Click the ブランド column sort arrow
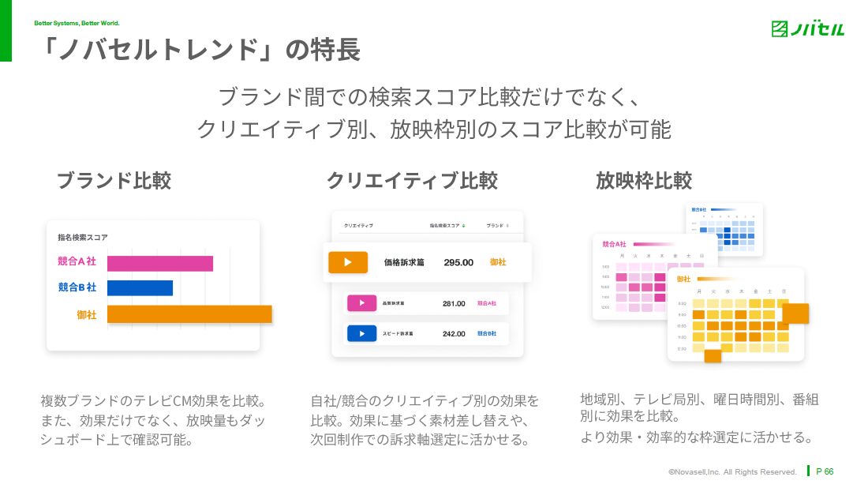The width and height of the screenshot is (868, 488). click(507, 226)
